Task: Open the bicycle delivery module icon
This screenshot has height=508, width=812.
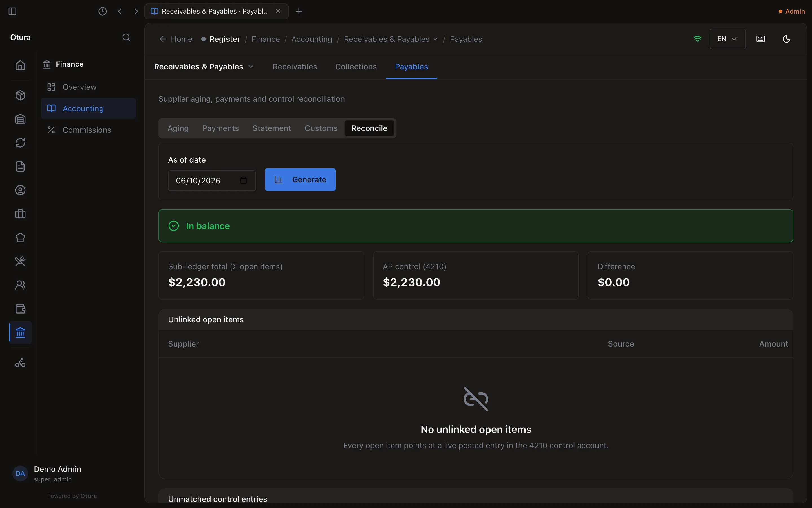Action: point(20,363)
